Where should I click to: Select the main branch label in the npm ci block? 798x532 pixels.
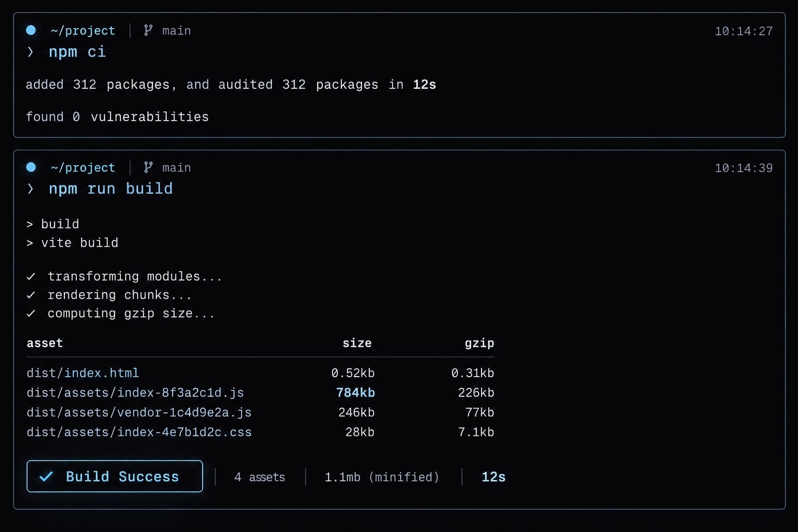tap(177, 31)
